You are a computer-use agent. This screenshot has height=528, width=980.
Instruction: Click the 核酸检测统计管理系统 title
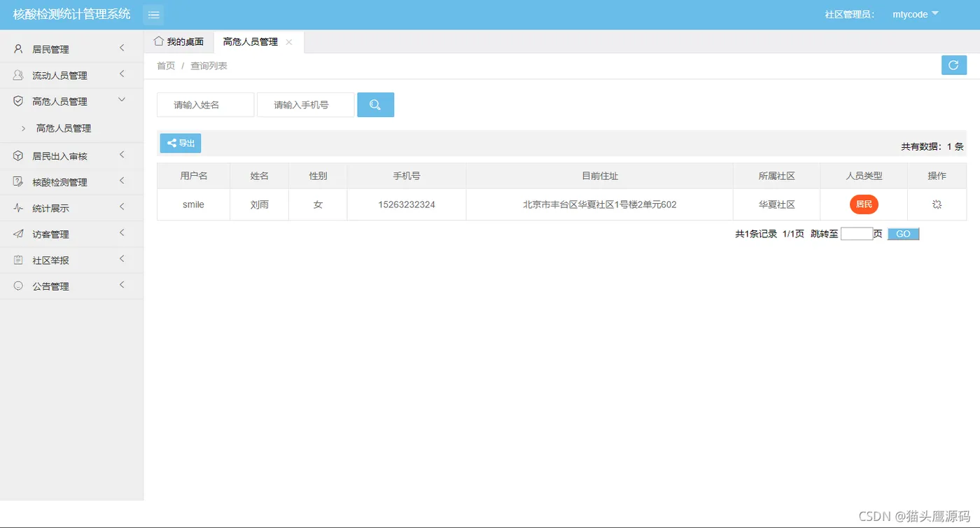[x=71, y=14]
